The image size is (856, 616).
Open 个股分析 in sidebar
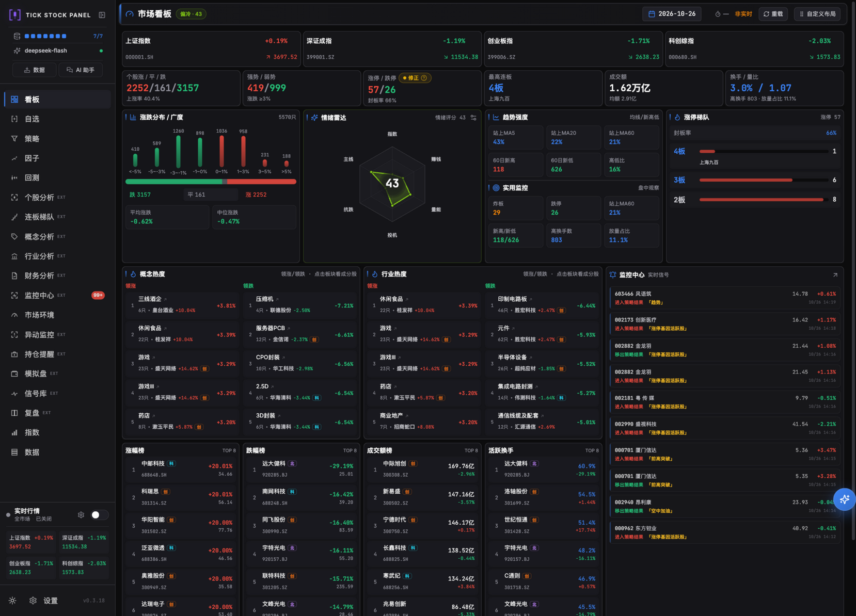pyautogui.click(x=57, y=197)
